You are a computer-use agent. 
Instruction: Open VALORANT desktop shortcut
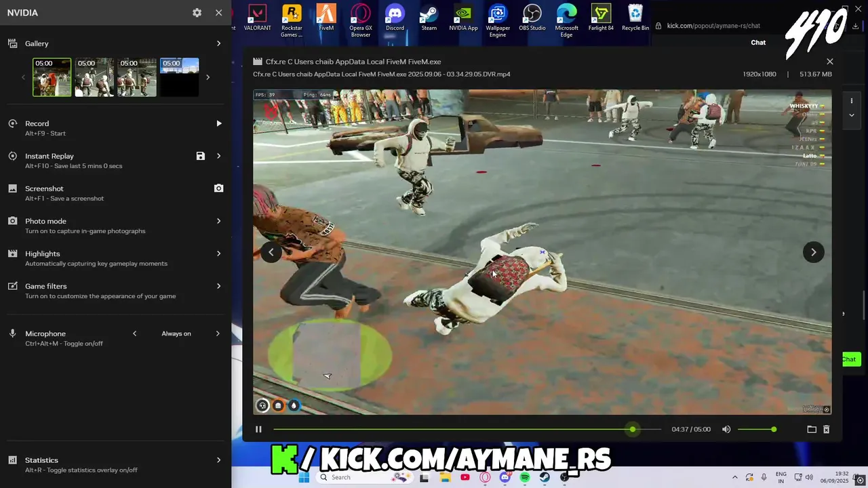click(x=257, y=18)
